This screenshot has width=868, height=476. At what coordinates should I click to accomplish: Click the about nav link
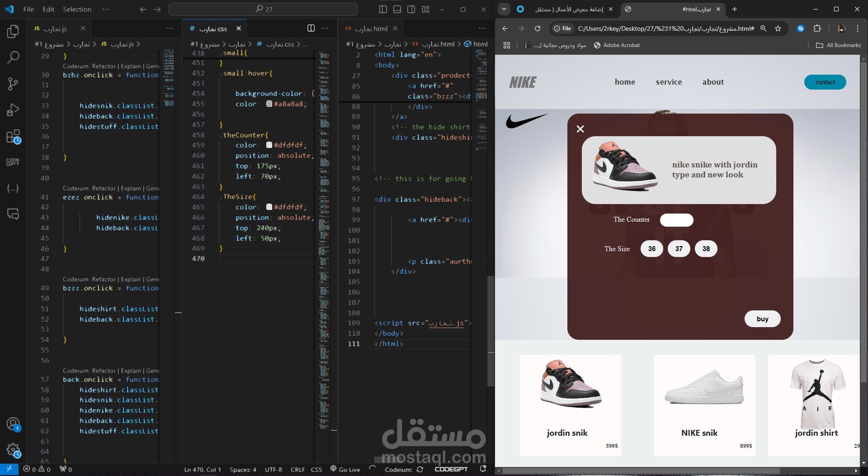tap(713, 82)
